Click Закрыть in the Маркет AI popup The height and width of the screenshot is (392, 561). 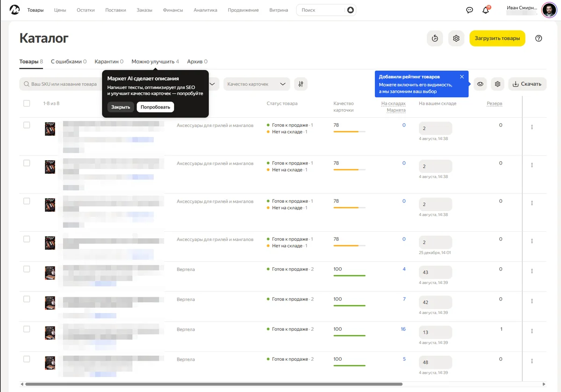[121, 107]
